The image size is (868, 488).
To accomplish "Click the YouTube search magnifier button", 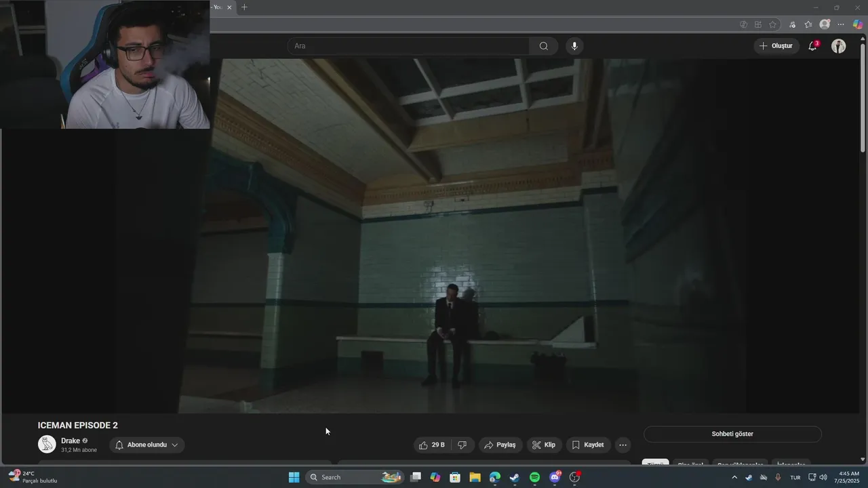I will point(544,46).
